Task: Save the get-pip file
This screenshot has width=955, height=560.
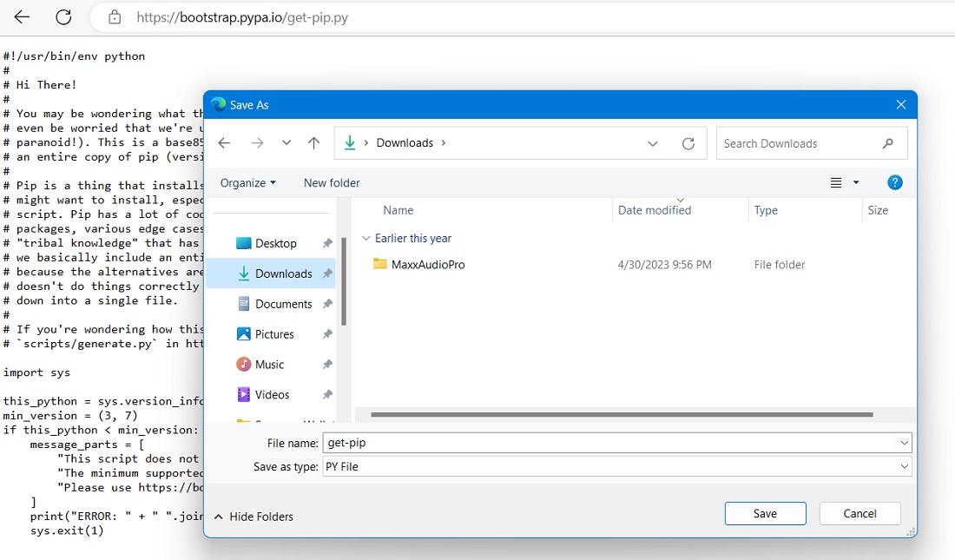Action: tap(765, 513)
